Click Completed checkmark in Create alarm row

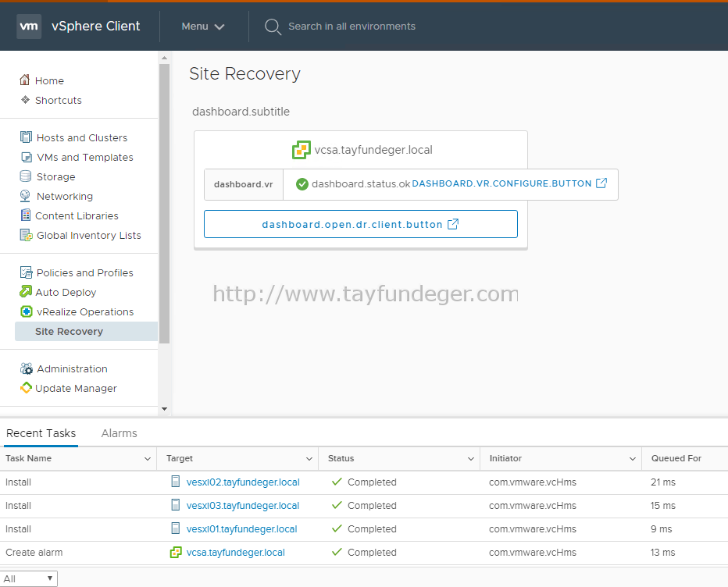point(337,552)
